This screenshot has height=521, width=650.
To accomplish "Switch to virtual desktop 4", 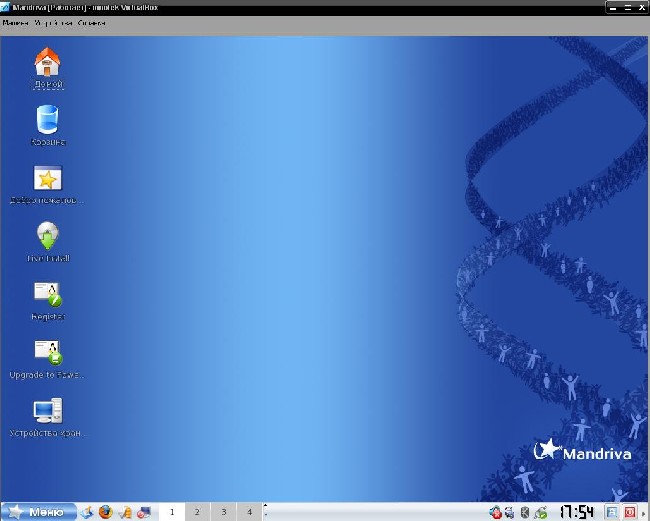I will 249,512.
